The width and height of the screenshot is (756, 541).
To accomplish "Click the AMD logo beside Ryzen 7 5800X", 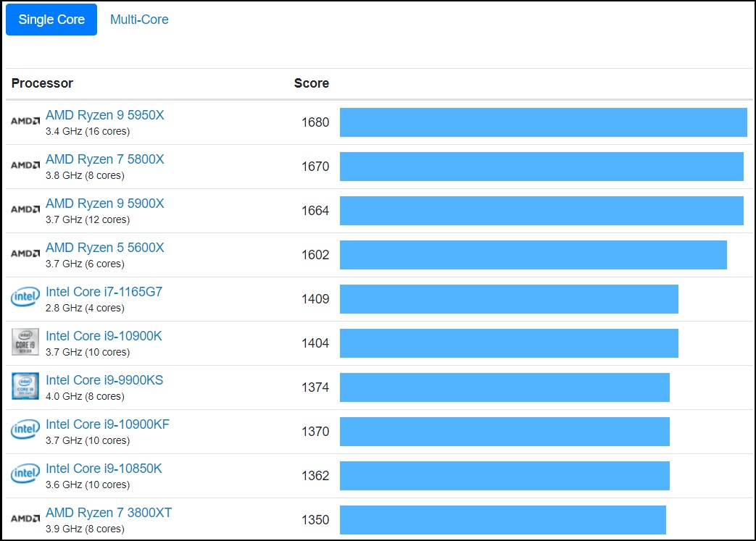I will point(25,165).
